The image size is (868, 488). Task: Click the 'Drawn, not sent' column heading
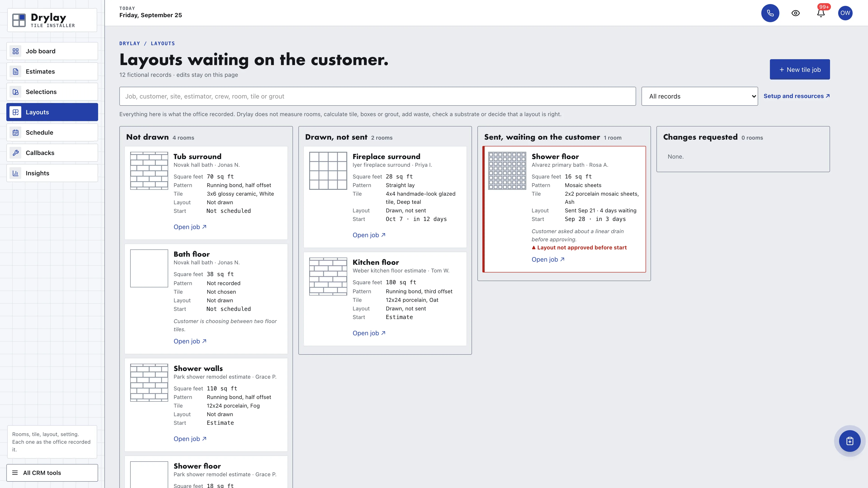point(336,137)
